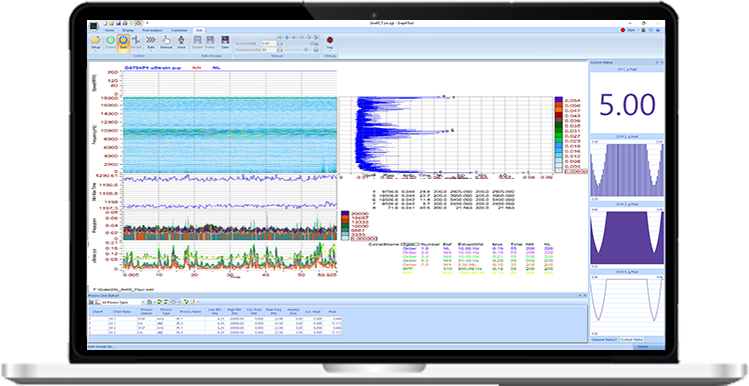Switch to the Channel Status tab
Viewport: 749px width, 386px height.
pos(605,339)
